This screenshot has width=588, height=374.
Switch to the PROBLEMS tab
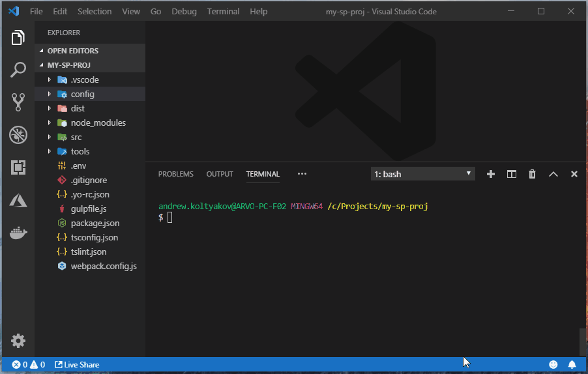tap(175, 174)
